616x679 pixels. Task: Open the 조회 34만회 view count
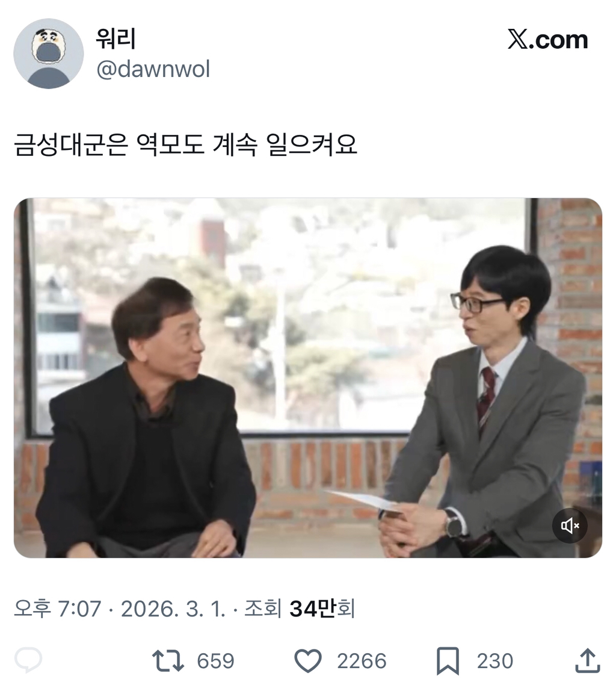coord(300,609)
